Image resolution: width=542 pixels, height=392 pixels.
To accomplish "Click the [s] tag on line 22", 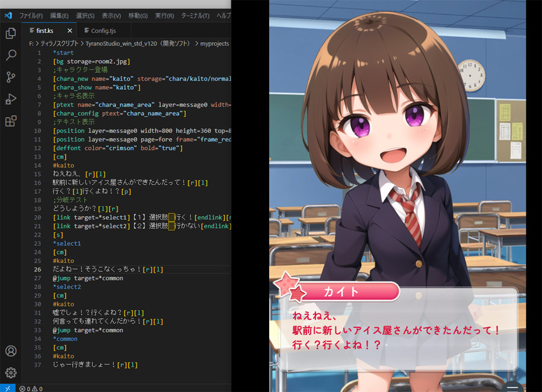I will [58, 235].
